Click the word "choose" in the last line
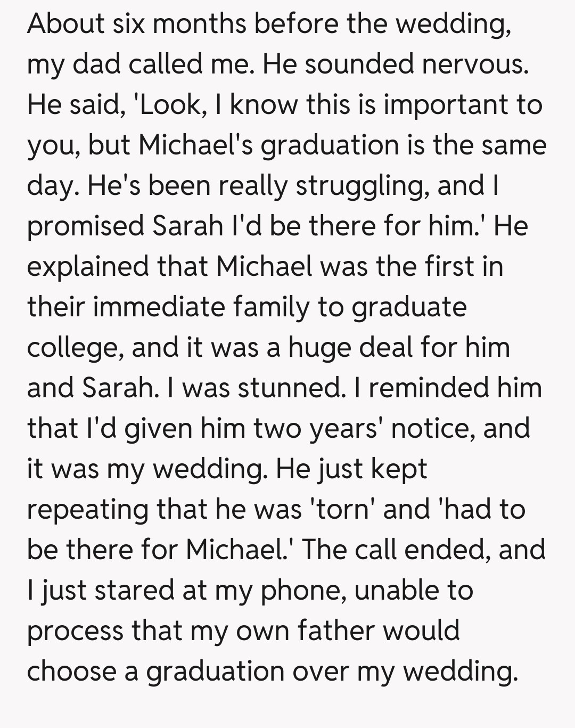575x728 pixels. click(71, 671)
